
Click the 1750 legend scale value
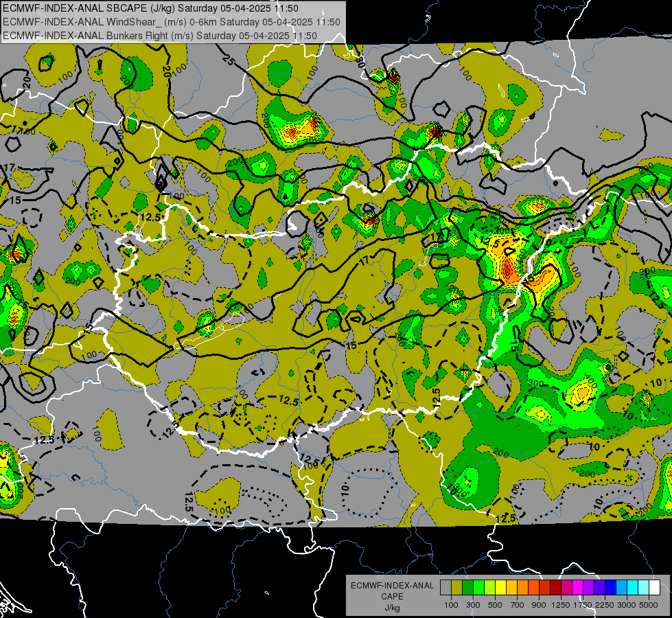(x=583, y=605)
